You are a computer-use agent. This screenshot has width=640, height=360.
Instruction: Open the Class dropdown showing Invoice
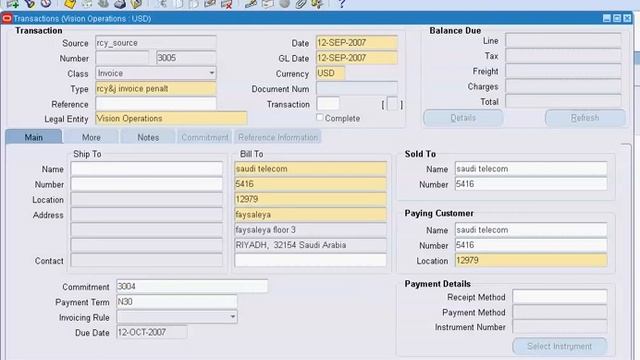coord(212,73)
